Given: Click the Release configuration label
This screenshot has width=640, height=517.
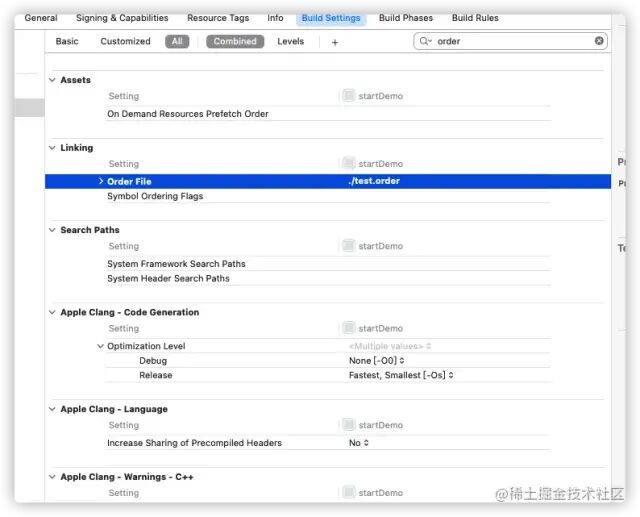Looking at the screenshot, I should 156,375.
